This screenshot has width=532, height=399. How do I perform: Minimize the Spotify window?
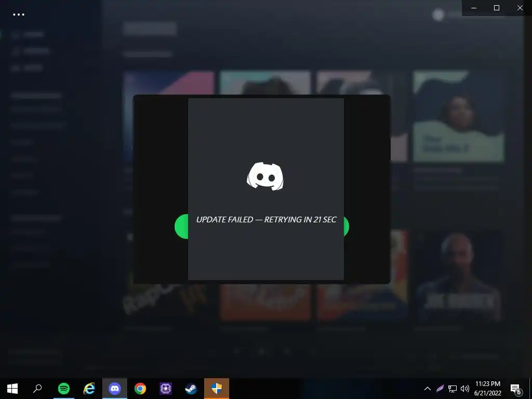[474, 8]
